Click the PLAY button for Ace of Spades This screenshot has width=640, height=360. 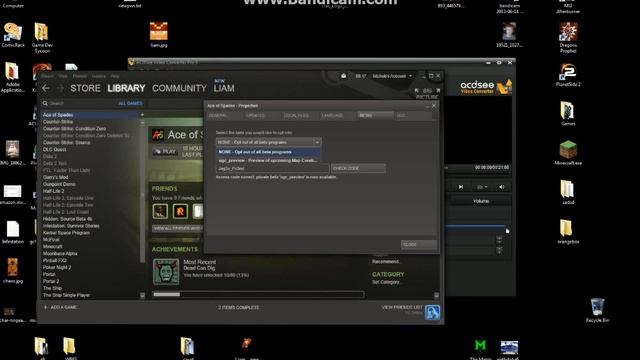click(x=164, y=151)
